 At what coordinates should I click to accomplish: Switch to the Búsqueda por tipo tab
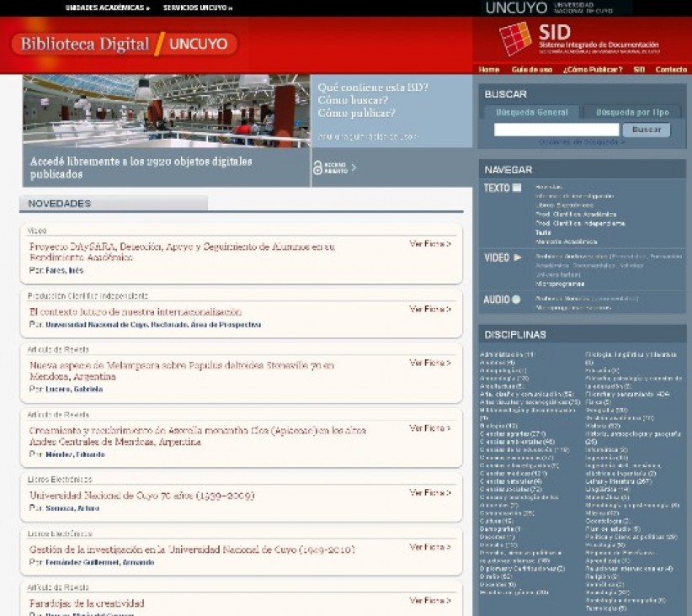click(x=632, y=112)
